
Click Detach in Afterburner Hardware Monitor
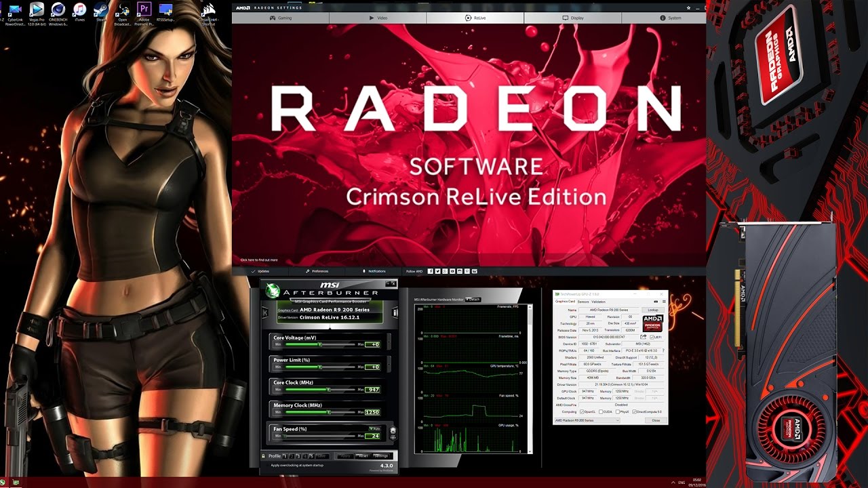pos(473,299)
